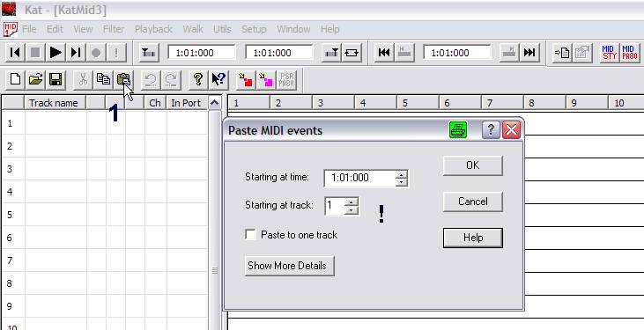Increase Starting at time with up arrow
The image size is (644, 330).
click(x=401, y=174)
